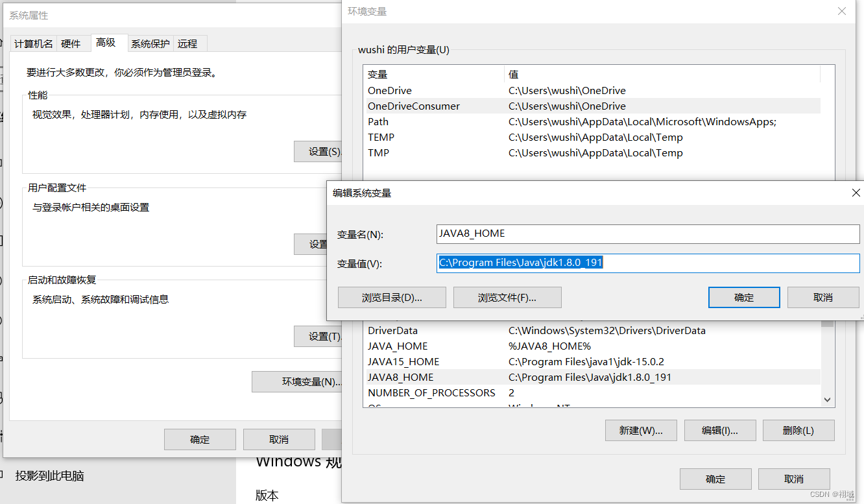The width and height of the screenshot is (864, 504).
Task: Open the 系统保护 tab
Action: pyautogui.click(x=150, y=43)
